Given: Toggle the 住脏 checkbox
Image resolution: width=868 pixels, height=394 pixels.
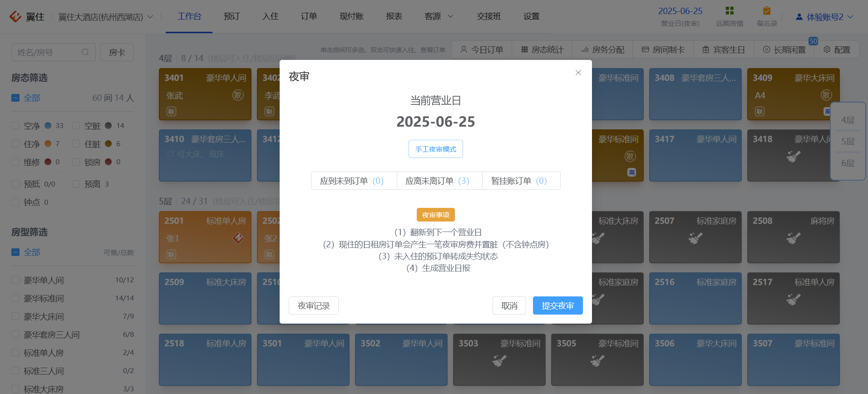Looking at the screenshot, I should (x=76, y=144).
